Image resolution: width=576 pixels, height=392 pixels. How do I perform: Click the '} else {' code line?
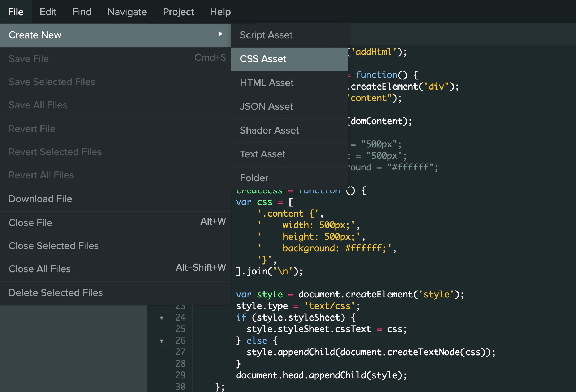[257, 340]
